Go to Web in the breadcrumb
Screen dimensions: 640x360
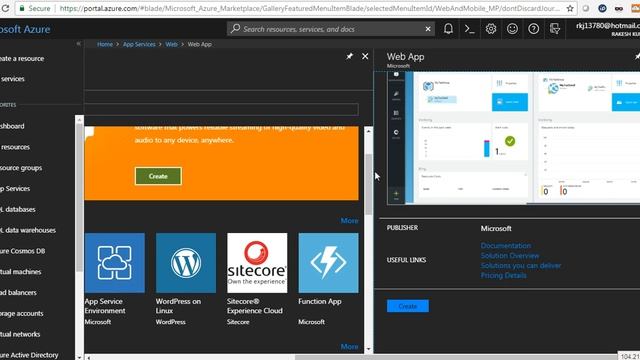171,44
